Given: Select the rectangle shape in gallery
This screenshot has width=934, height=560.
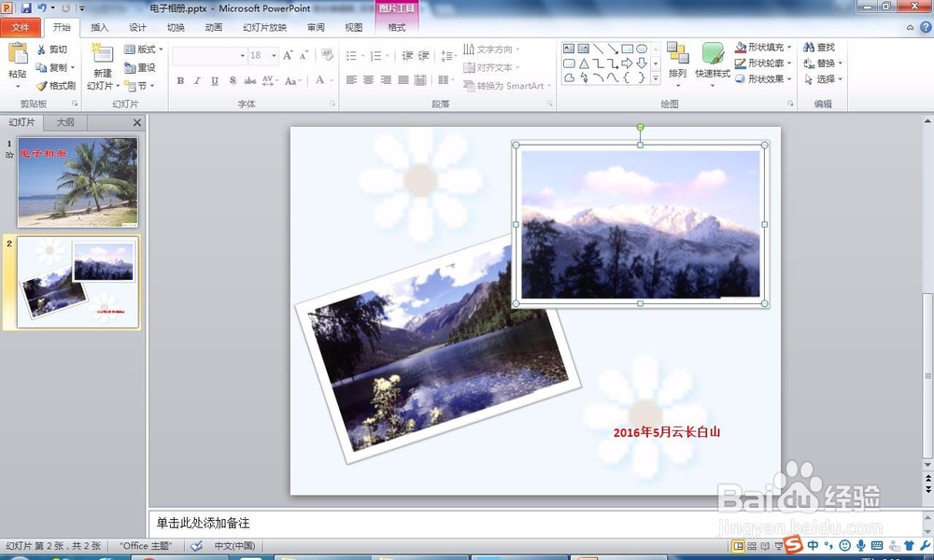Looking at the screenshot, I should [x=628, y=49].
